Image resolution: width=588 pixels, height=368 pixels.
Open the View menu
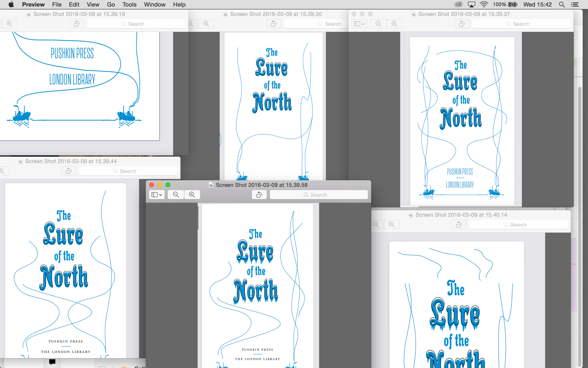pos(93,4)
